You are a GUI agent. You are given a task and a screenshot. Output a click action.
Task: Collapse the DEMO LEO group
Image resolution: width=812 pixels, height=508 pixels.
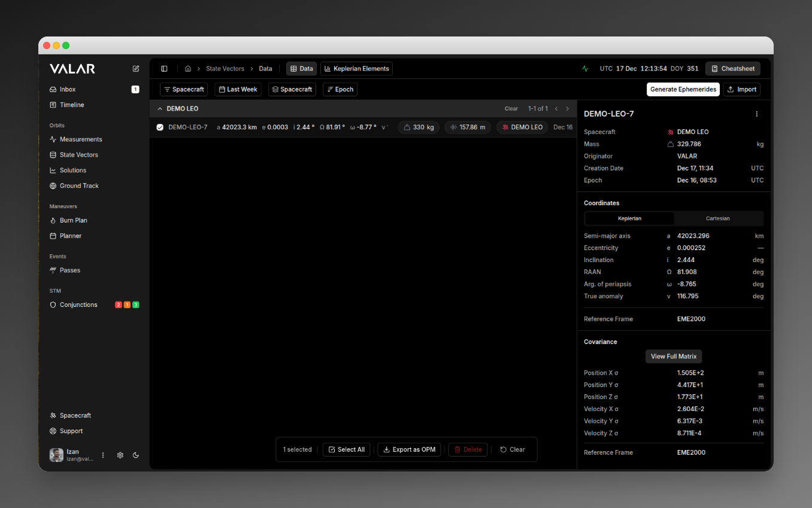[160, 109]
